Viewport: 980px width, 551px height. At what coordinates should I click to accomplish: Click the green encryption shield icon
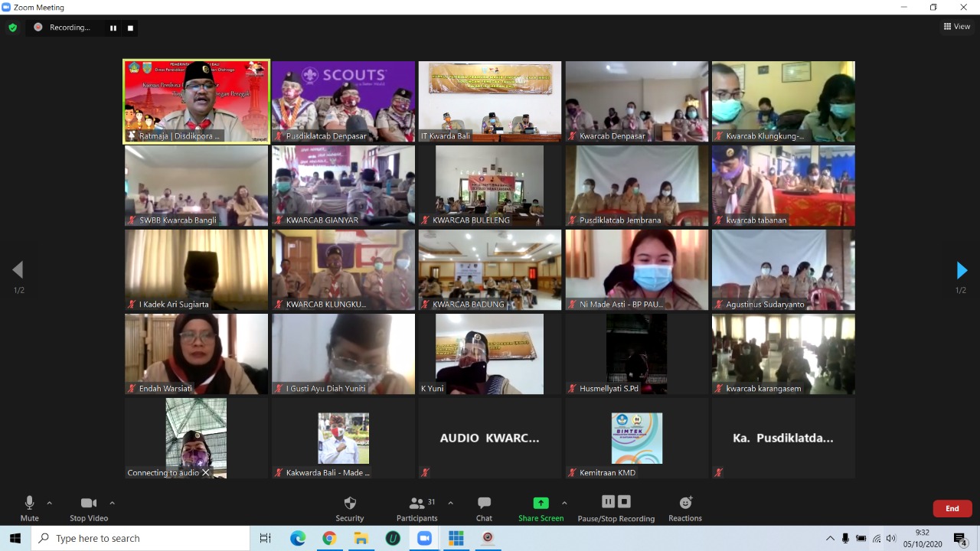point(12,28)
